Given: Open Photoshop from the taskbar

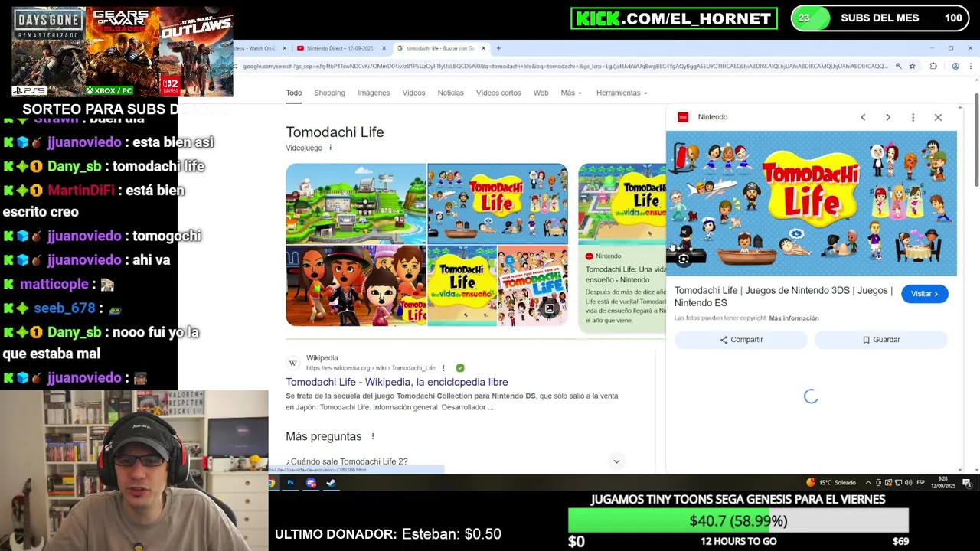Looking at the screenshot, I should click(x=290, y=483).
